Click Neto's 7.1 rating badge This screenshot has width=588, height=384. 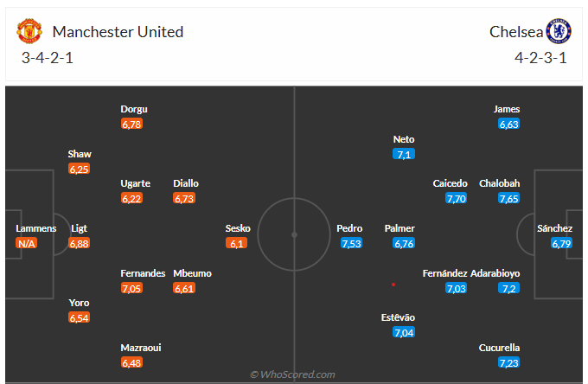click(x=404, y=154)
